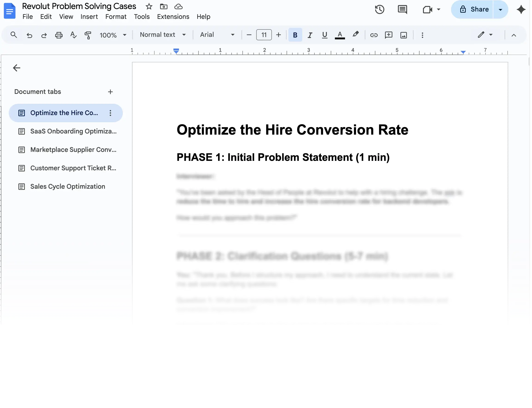Toggle bold formatting
Screen dimensions: 532x408
295,35
